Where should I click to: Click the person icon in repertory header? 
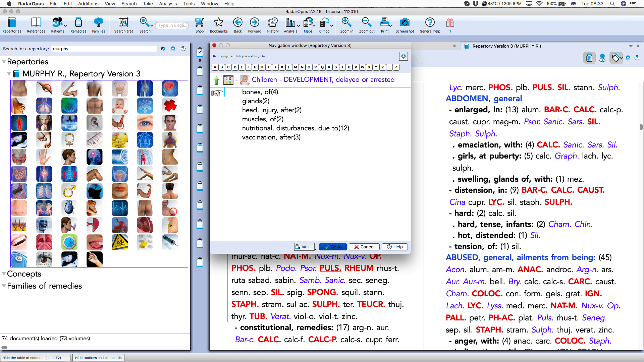(x=602, y=58)
